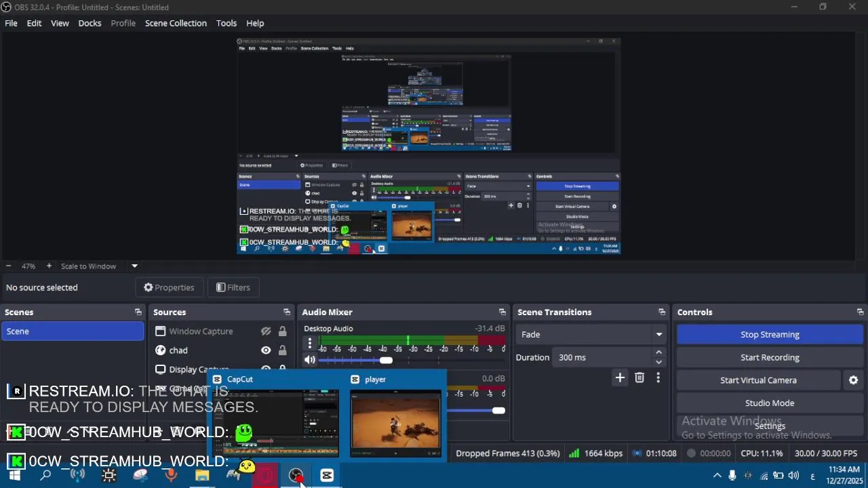
Task: Open the Edit menu
Action: click(x=34, y=23)
